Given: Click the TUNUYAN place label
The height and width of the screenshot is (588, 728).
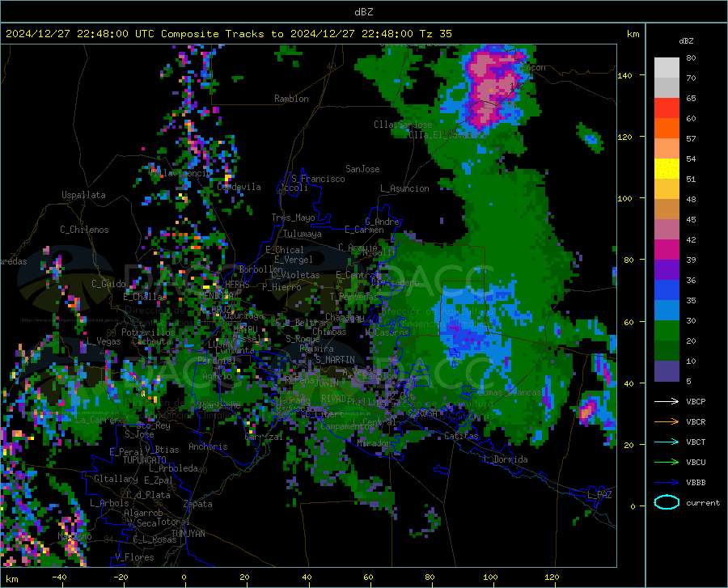Looking at the screenshot, I should [188, 534].
